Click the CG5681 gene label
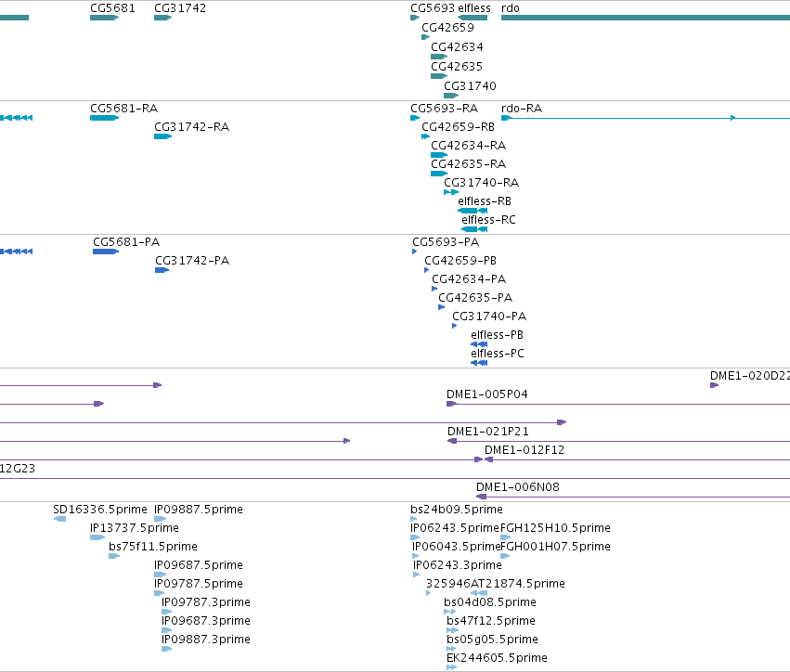Viewport: 790px width, 672px height. coord(112,8)
